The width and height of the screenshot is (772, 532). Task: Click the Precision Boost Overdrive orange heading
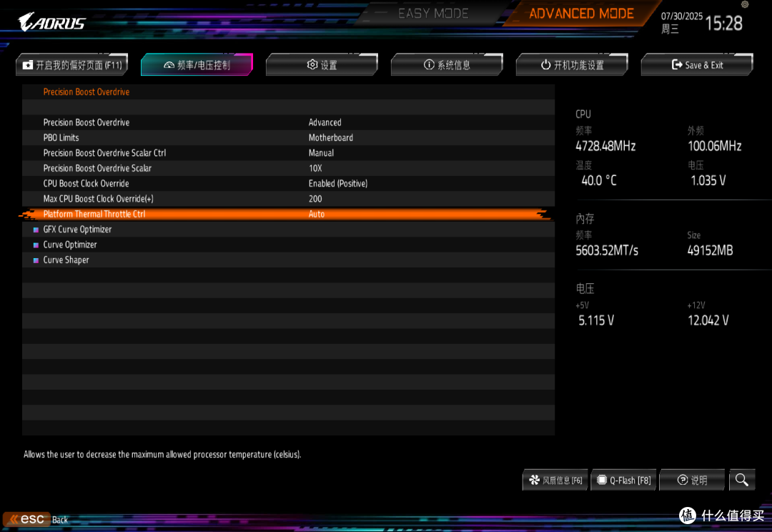tap(86, 92)
